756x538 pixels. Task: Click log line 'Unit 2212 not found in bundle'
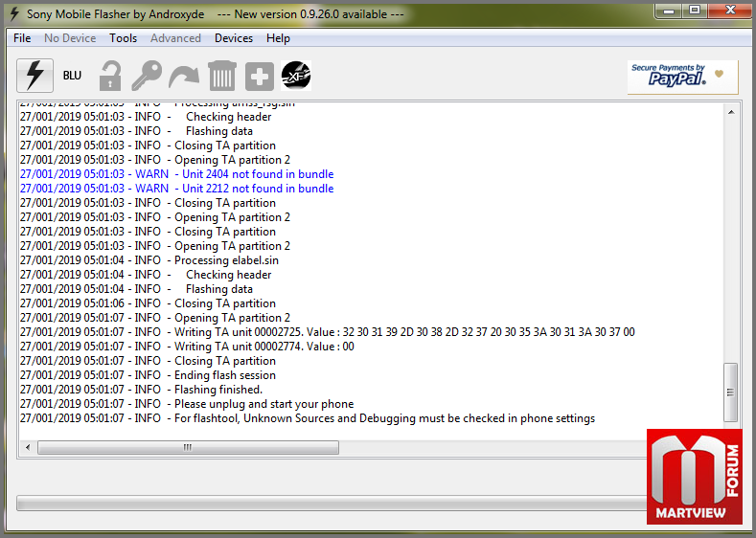(177, 189)
